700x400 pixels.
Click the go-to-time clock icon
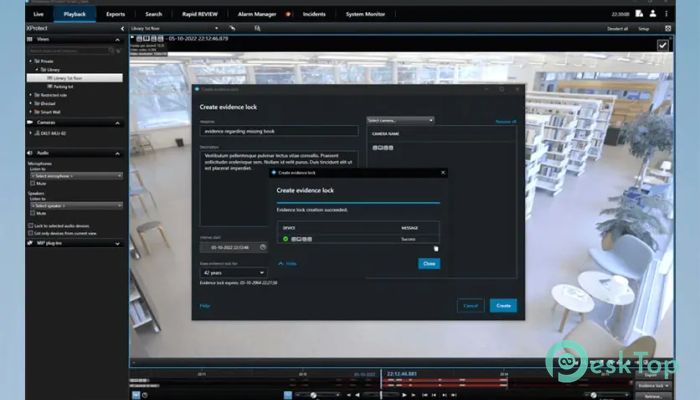(x=145, y=396)
